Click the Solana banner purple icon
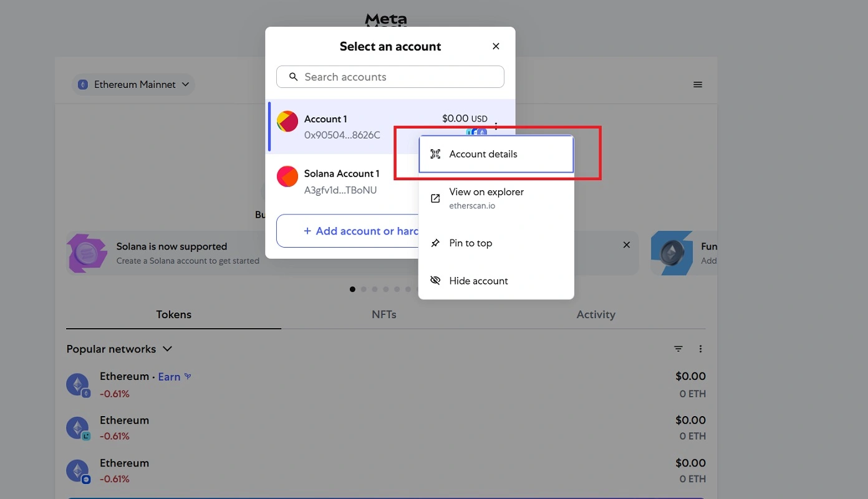Image resolution: width=868 pixels, height=499 pixels. (87, 253)
